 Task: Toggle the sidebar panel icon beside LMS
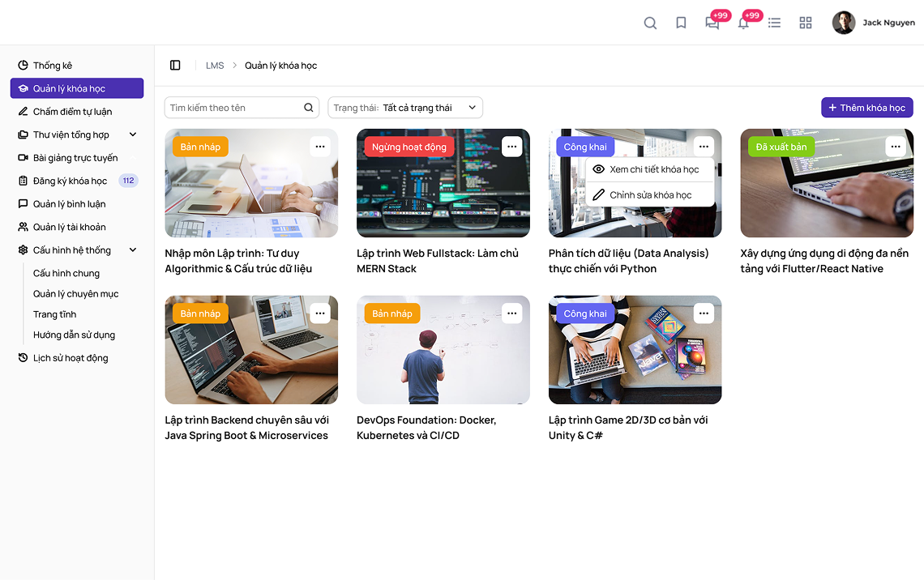(x=175, y=66)
